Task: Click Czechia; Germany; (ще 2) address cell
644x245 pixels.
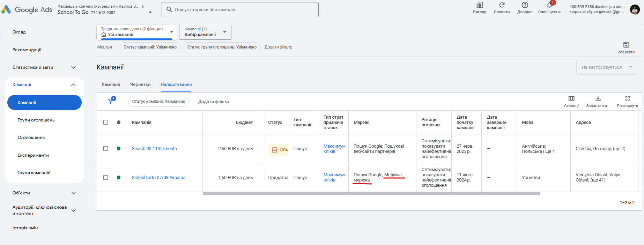Action: tap(600, 149)
